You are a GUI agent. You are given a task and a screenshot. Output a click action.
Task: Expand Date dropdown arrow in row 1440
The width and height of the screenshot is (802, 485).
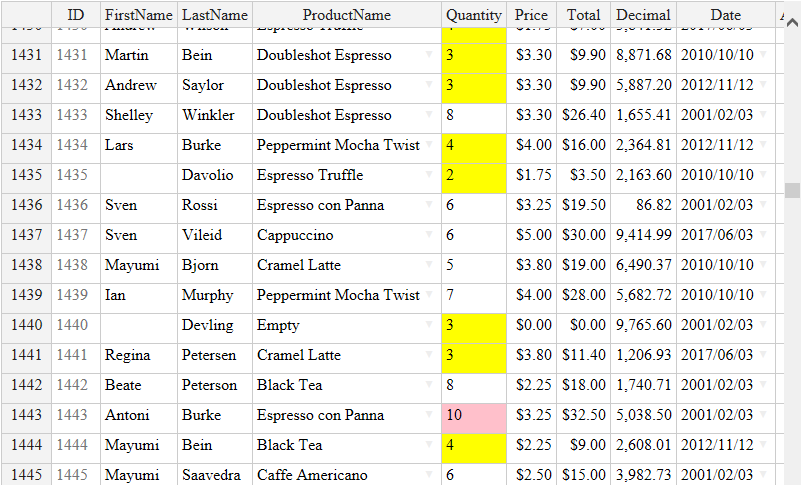click(763, 324)
